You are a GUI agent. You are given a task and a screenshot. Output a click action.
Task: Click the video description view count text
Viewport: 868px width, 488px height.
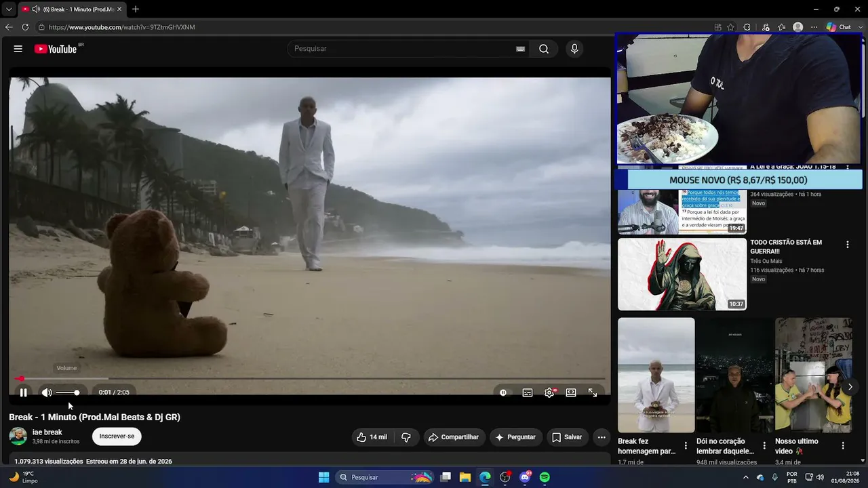point(49,462)
